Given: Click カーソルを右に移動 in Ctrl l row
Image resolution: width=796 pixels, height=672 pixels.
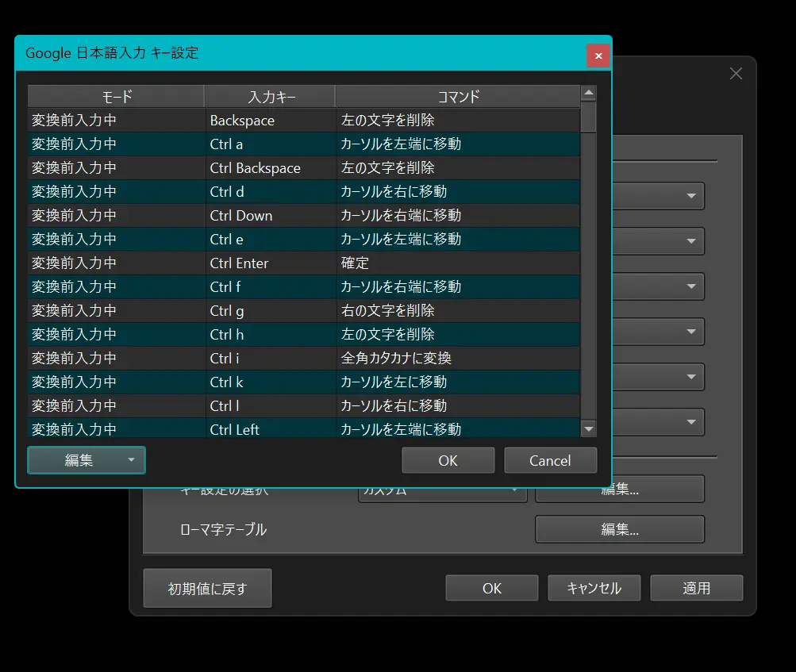Looking at the screenshot, I should coord(458,406).
